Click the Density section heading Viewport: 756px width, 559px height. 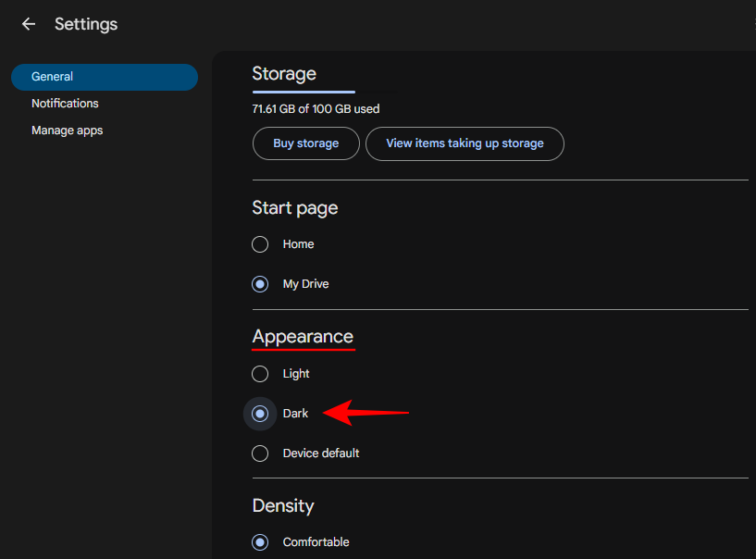pos(283,506)
